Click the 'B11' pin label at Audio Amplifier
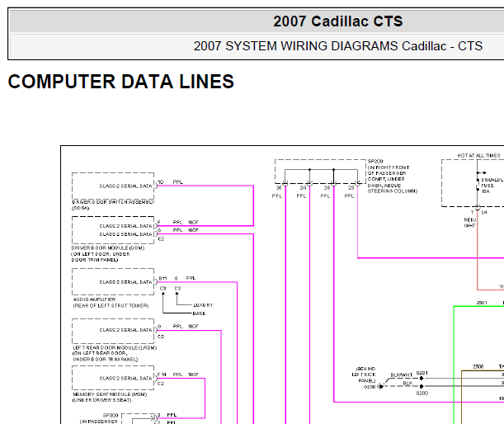Viewport: 504px width, 424px height. click(x=163, y=278)
